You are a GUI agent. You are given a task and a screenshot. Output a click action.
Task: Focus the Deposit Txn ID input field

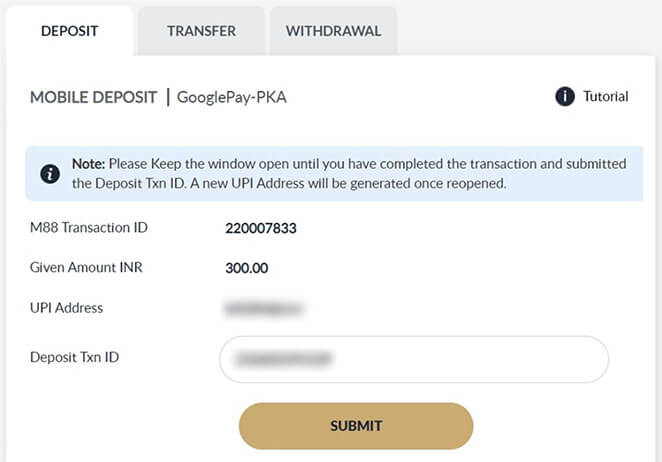click(413, 358)
